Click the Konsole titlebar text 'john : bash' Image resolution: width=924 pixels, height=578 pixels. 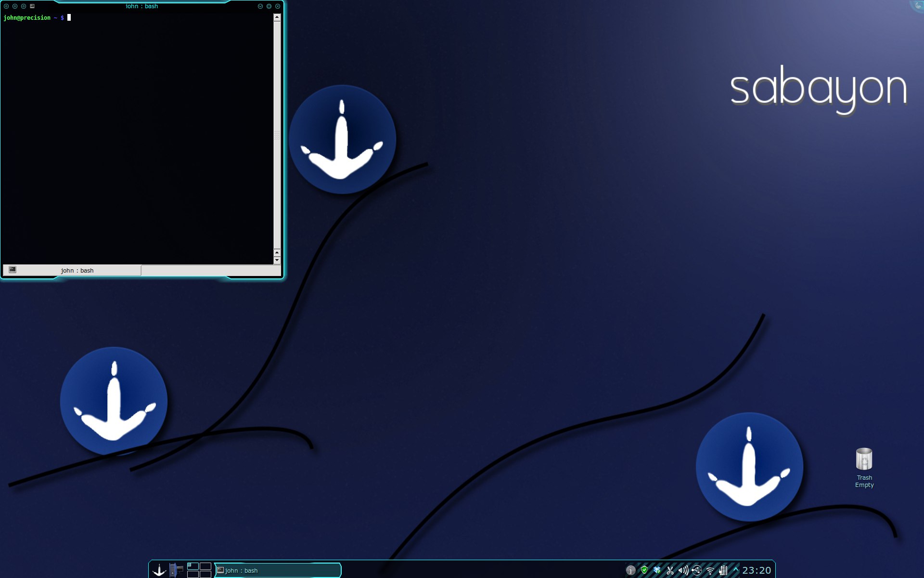[141, 6]
